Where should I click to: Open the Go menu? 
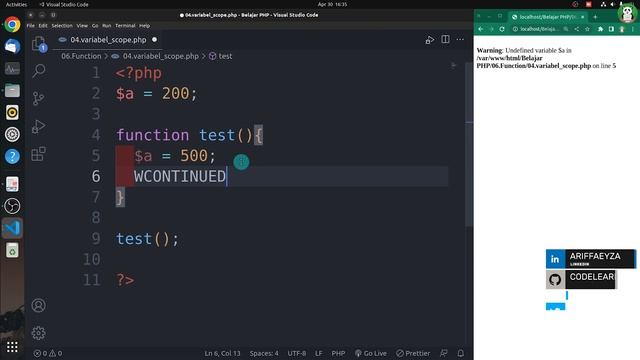(x=95, y=25)
